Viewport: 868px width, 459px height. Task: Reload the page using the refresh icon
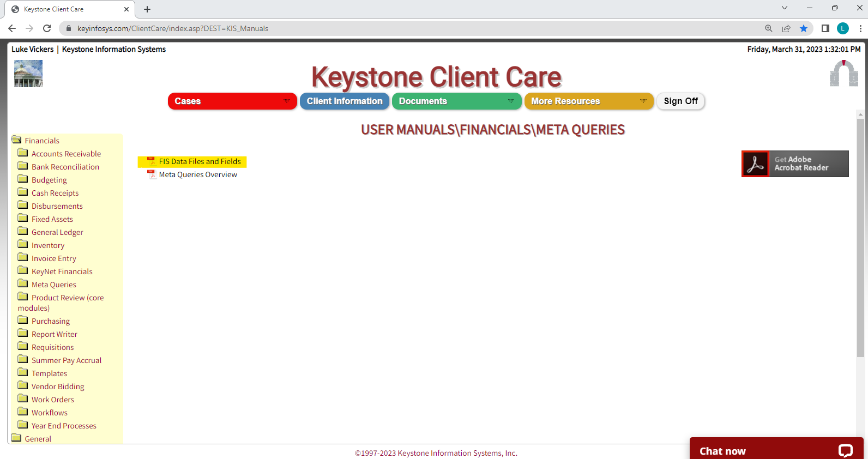click(47, 28)
